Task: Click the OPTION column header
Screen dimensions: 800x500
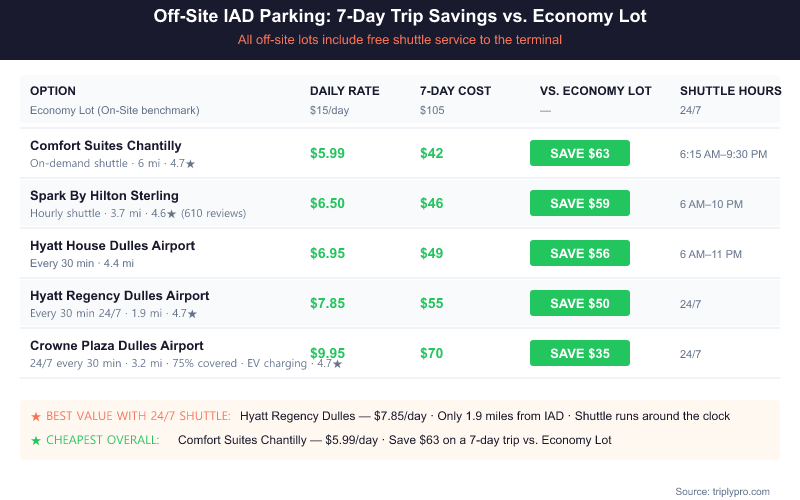Action: [x=53, y=91]
